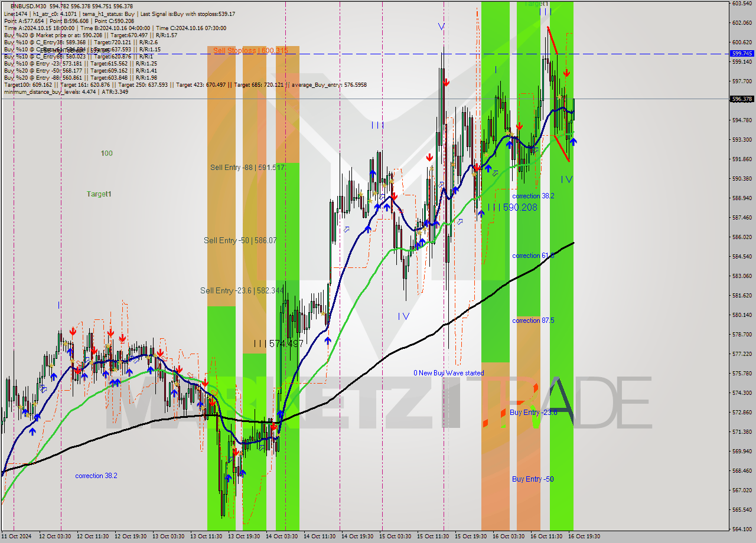Click the 'Sell Entry -23.6 | 582.344' label

[x=242, y=290]
